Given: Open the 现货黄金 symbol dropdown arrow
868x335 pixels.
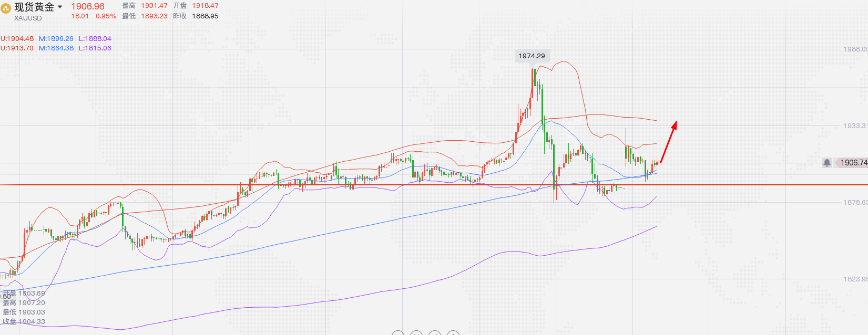Looking at the screenshot, I should tap(60, 7).
